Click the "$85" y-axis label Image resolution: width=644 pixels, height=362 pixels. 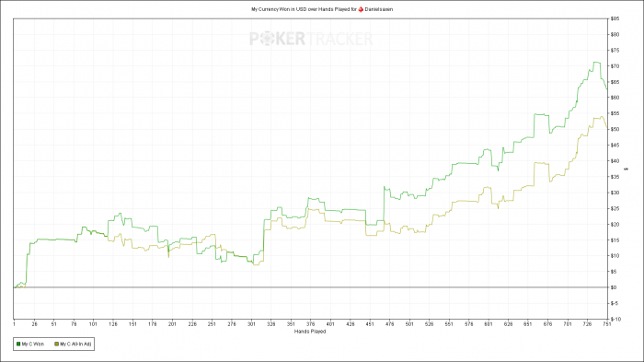pyautogui.click(x=615, y=18)
